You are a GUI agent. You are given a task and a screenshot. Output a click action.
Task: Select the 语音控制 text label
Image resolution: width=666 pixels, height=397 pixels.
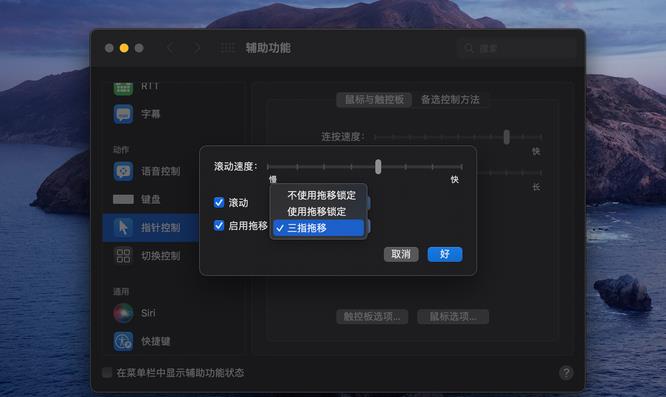click(161, 171)
